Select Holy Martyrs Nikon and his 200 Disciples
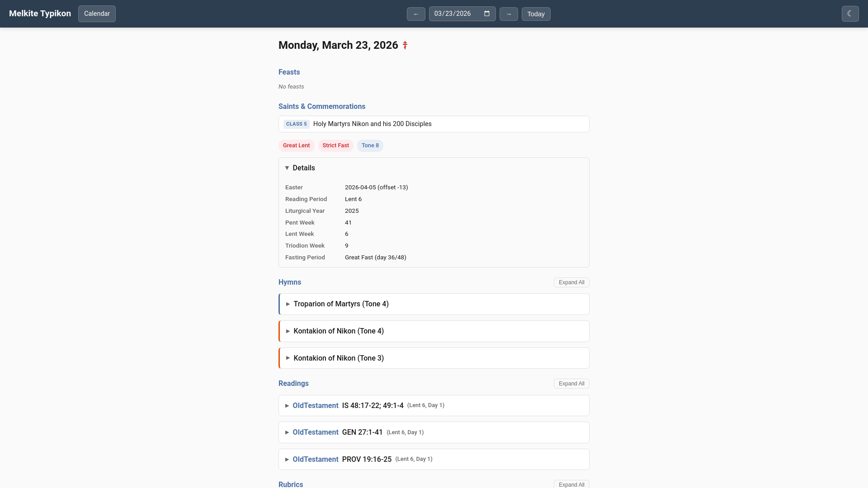The height and width of the screenshot is (488, 868). [372, 124]
